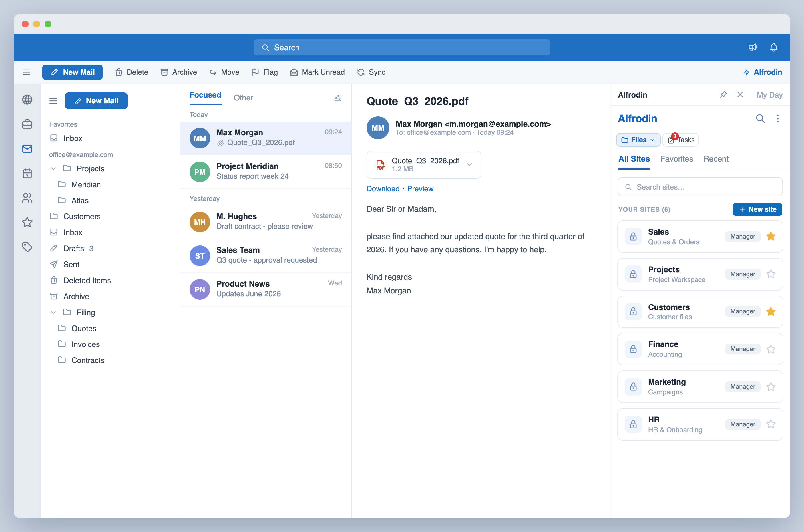
Task: Favorite the HR site star
Action: [771, 424]
